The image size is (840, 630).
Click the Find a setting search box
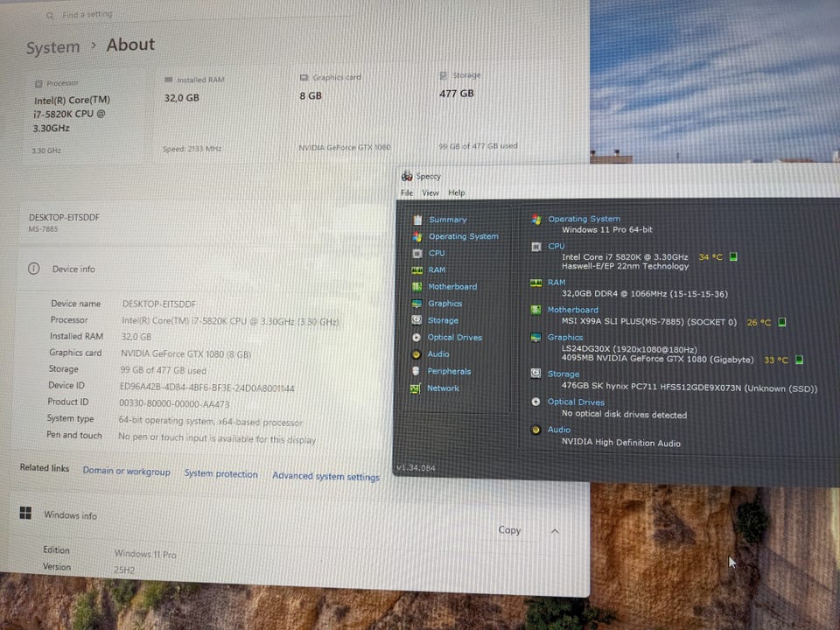[x=199, y=15]
